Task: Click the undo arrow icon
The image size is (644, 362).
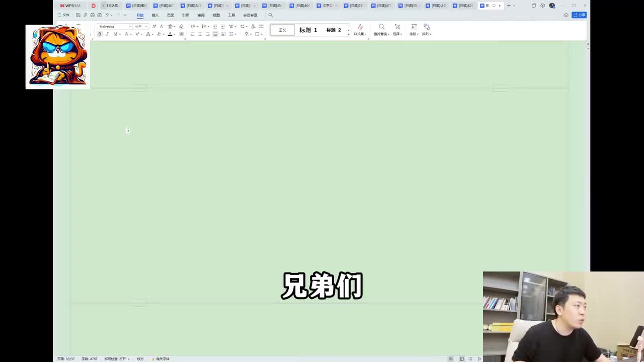Action: [x=107, y=15]
